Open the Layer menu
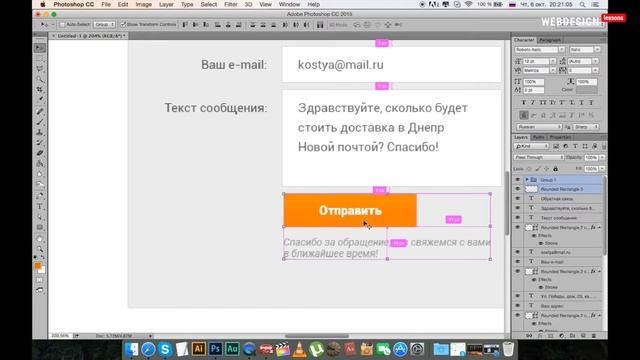Screen dimensions: 640x360 click(x=166, y=4)
